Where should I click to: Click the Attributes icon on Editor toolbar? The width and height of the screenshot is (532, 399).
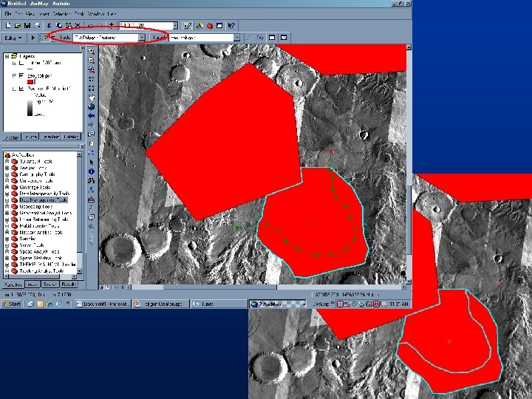(x=272, y=38)
